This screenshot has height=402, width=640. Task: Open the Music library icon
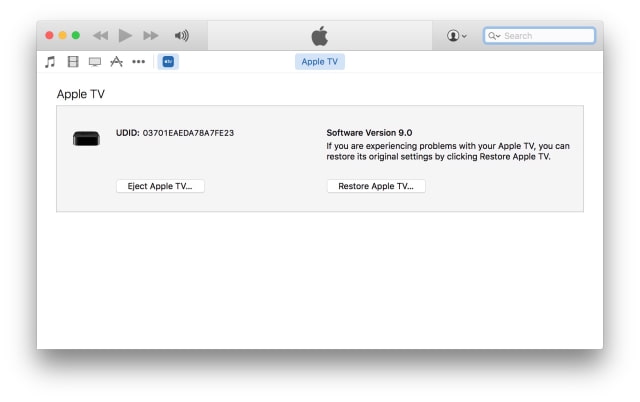coord(50,62)
